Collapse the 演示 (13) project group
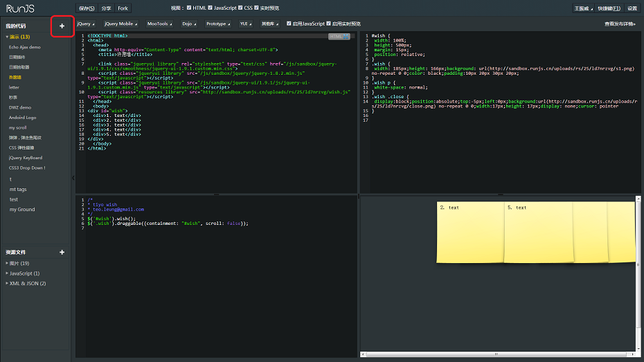The height and width of the screenshot is (362, 644). tap(18, 37)
